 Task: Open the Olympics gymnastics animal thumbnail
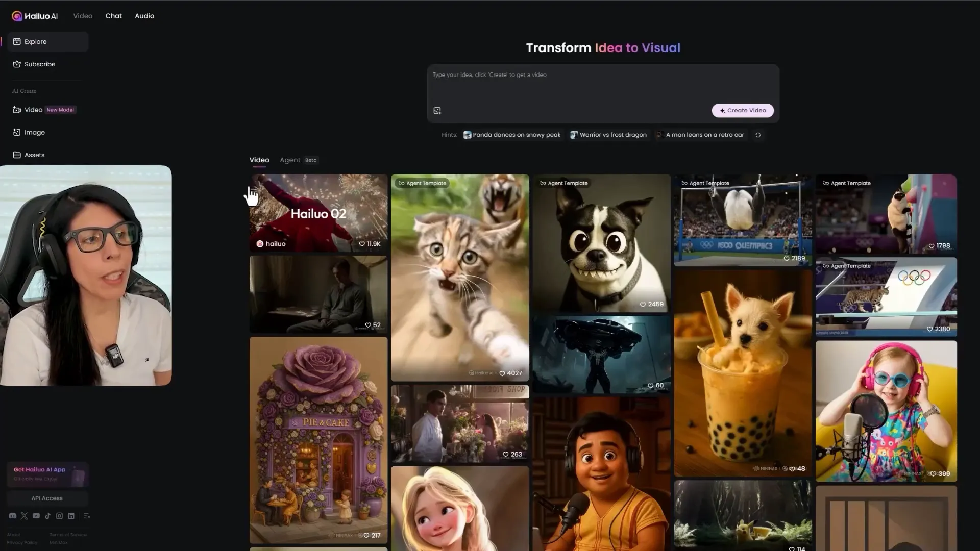pos(743,220)
